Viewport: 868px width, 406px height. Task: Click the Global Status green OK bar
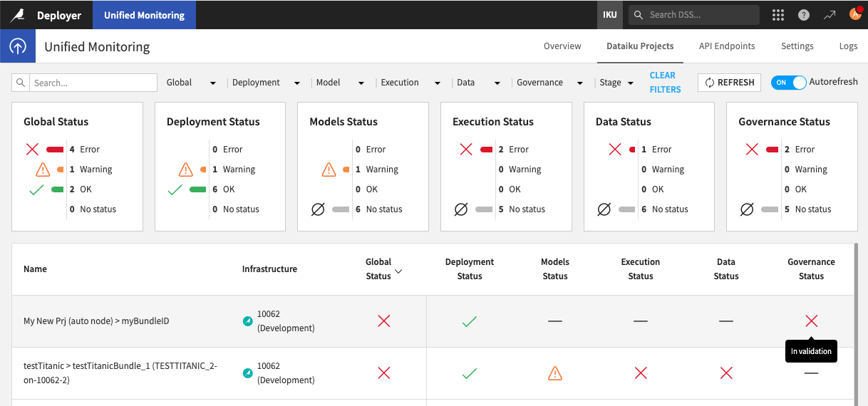(x=58, y=189)
